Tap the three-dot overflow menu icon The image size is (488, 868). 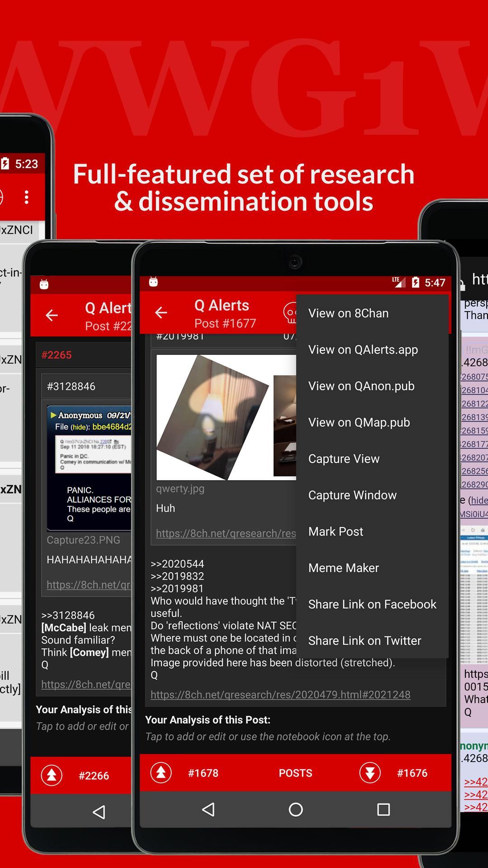point(27,197)
